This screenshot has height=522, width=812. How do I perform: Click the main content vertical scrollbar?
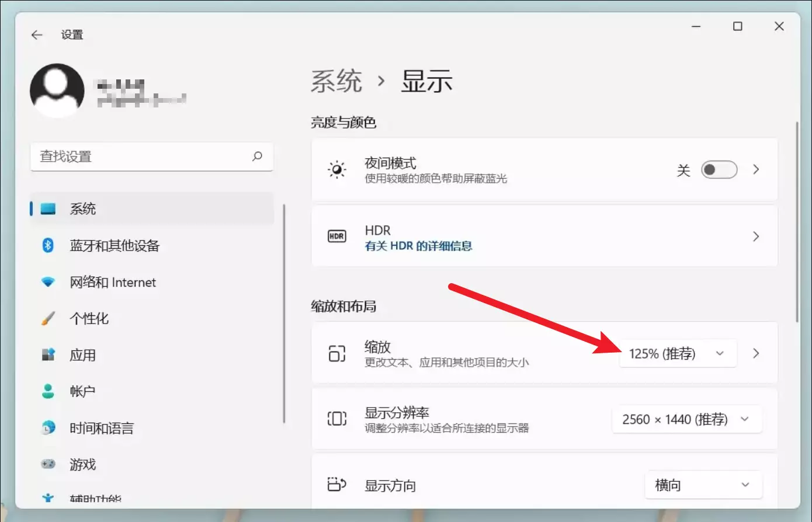[797, 222]
